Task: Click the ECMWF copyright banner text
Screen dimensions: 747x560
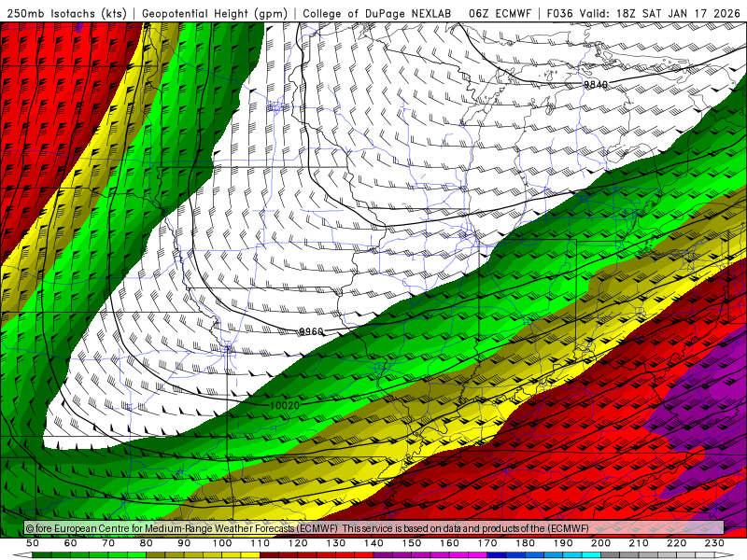Action: tap(307, 528)
